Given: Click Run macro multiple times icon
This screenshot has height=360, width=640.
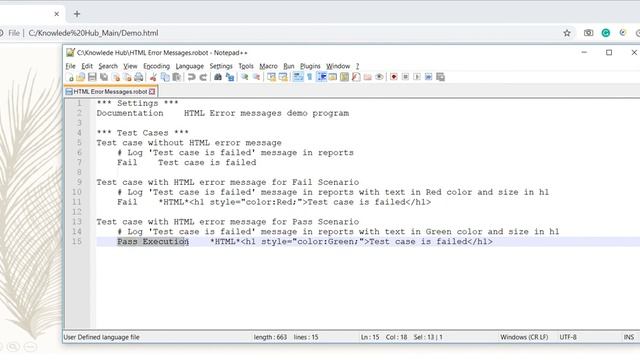Looking at the screenshot, I should pyautogui.click(x=428, y=77).
